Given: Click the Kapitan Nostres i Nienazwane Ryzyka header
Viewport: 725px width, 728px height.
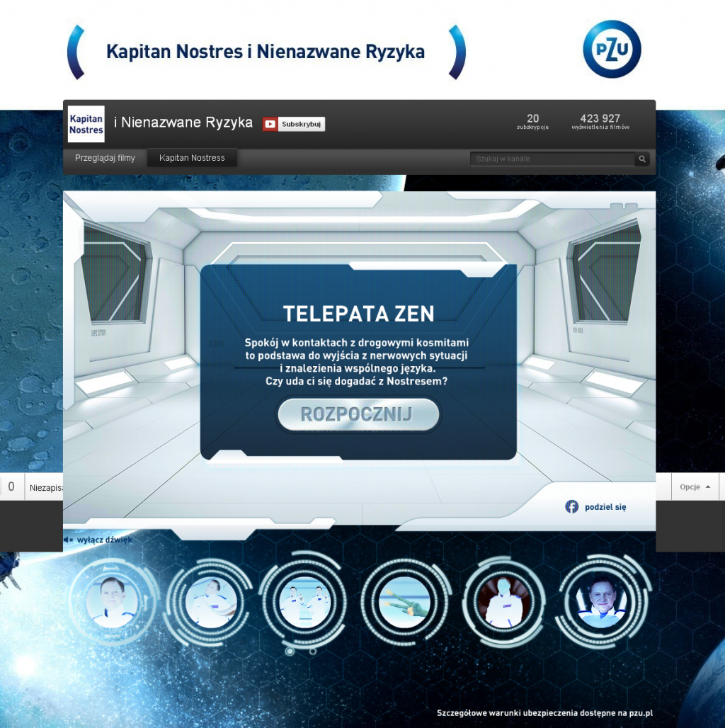Looking at the screenshot, I should [x=266, y=52].
